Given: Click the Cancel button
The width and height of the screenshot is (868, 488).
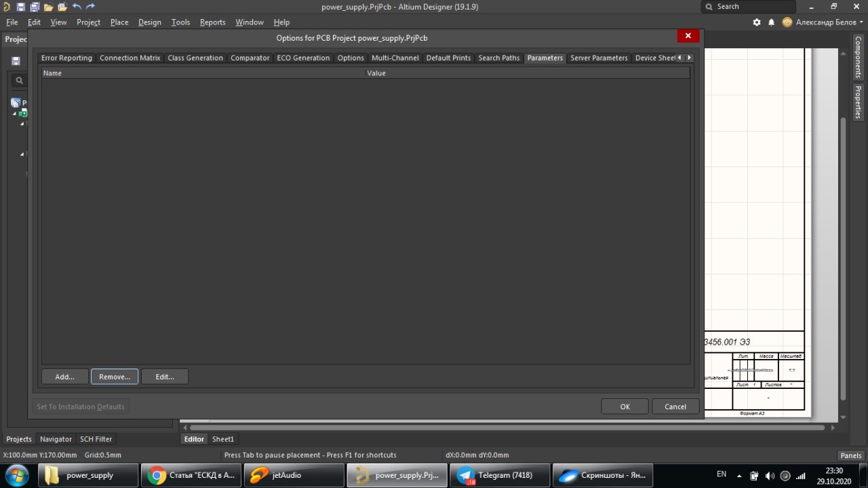Looking at the screenshot, I should 675,407.
